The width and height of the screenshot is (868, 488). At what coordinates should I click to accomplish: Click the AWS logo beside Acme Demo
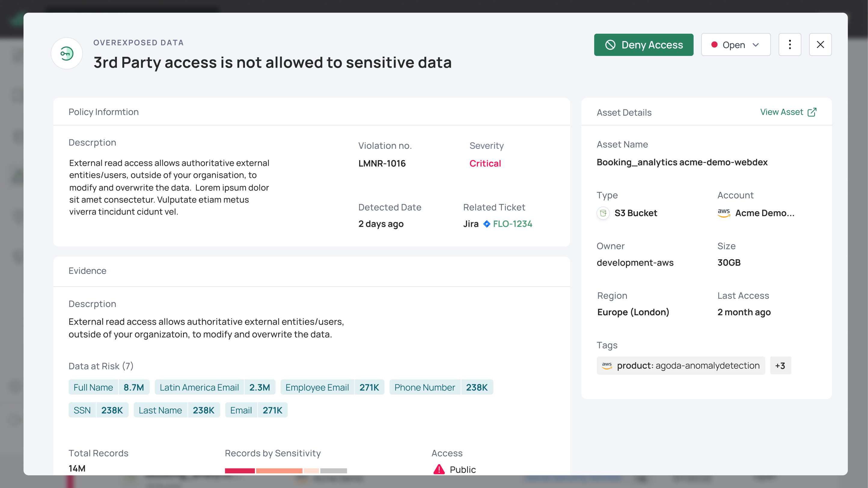click(x=723, y=213)
